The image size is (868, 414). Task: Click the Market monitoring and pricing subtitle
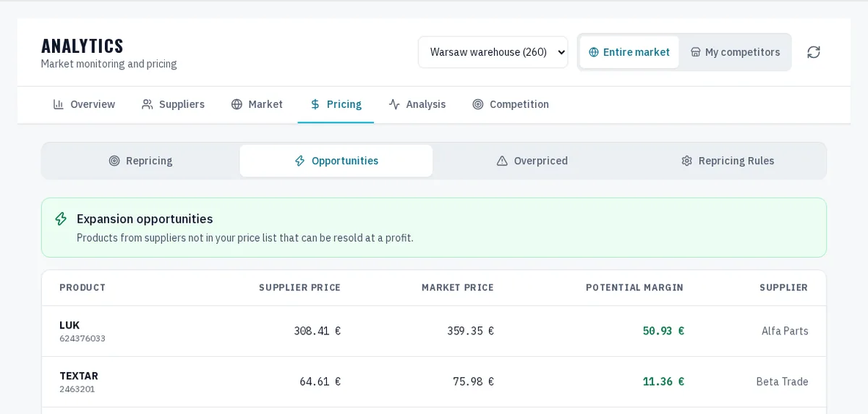(109, 64)
